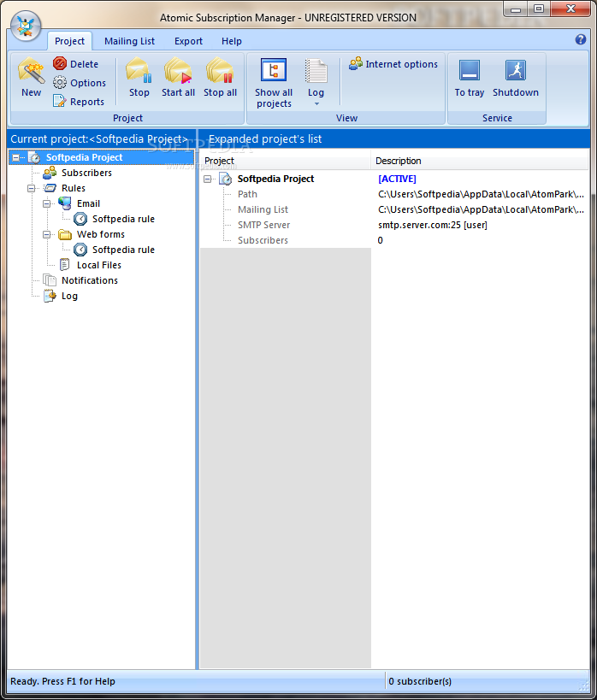
Task: Click Local Files document icon
Action: click(x=65, y=265)
